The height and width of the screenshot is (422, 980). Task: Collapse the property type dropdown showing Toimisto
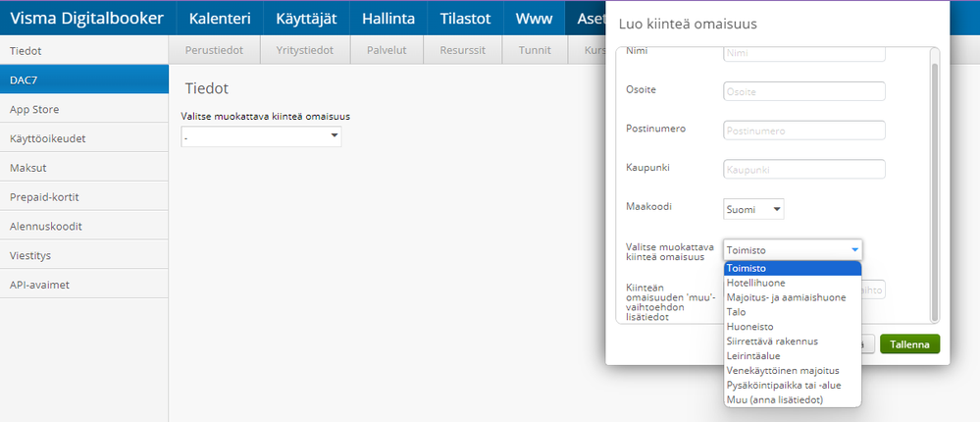coord(793,250)
